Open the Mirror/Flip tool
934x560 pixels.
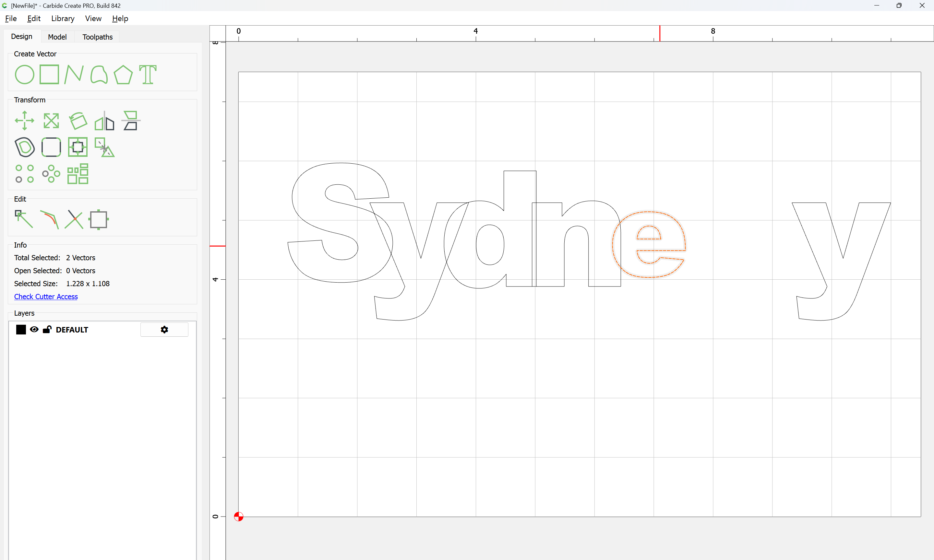pos(104,121)
